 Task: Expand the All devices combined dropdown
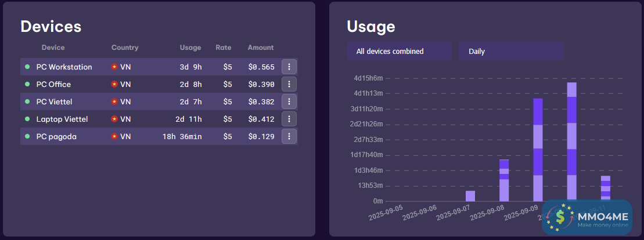click(399, 51)
